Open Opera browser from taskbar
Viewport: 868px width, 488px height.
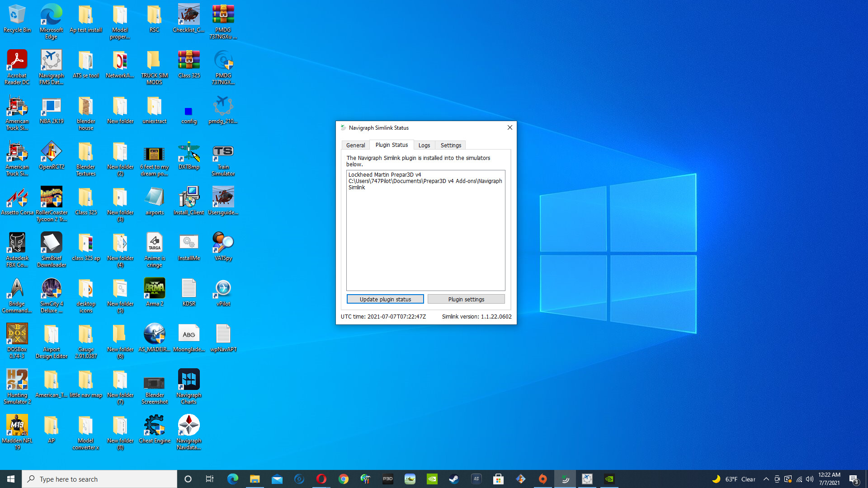coord(321,479)
